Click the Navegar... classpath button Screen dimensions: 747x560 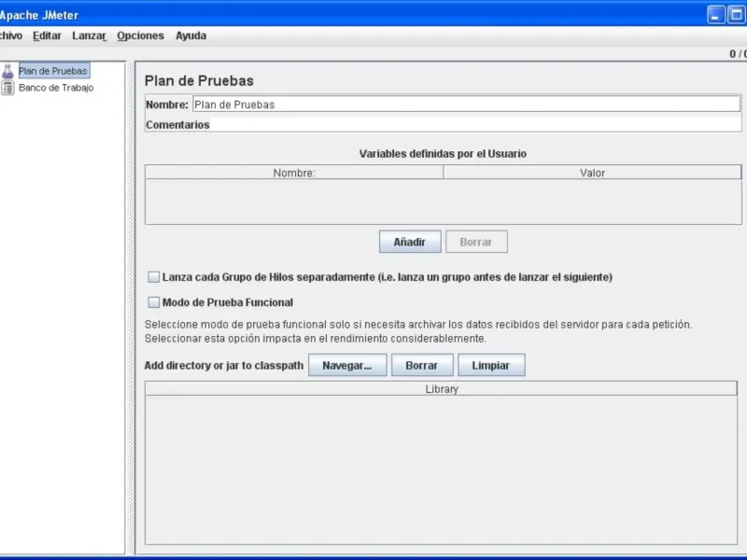347,365
